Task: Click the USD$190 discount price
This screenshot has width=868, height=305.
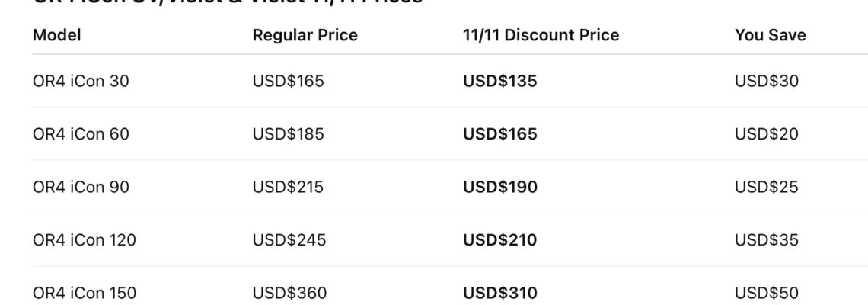Action: tap(499, 187)
